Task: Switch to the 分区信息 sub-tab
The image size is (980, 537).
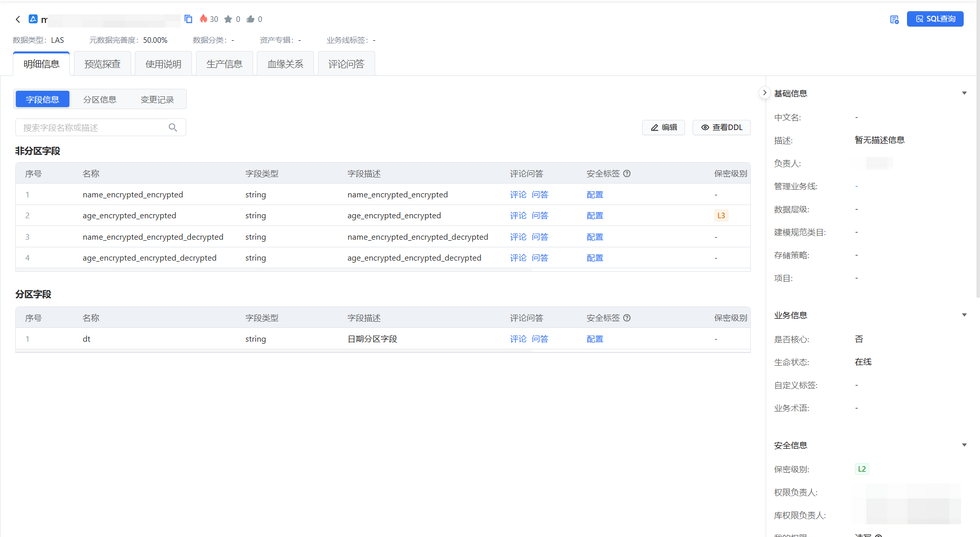Action: click(x=100, y=99)
